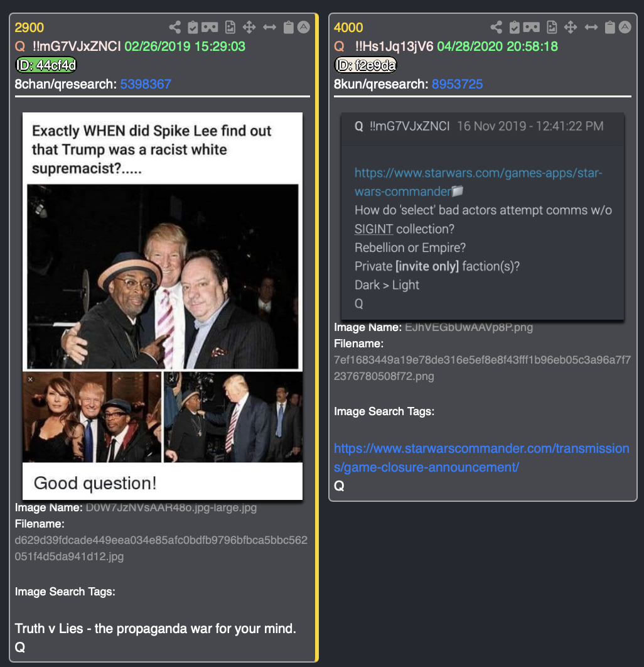Image resolution: width=644 pixels, height=667 pixels.
Task: Open 8kun post link 8953725
Action: tap(457, 84)
